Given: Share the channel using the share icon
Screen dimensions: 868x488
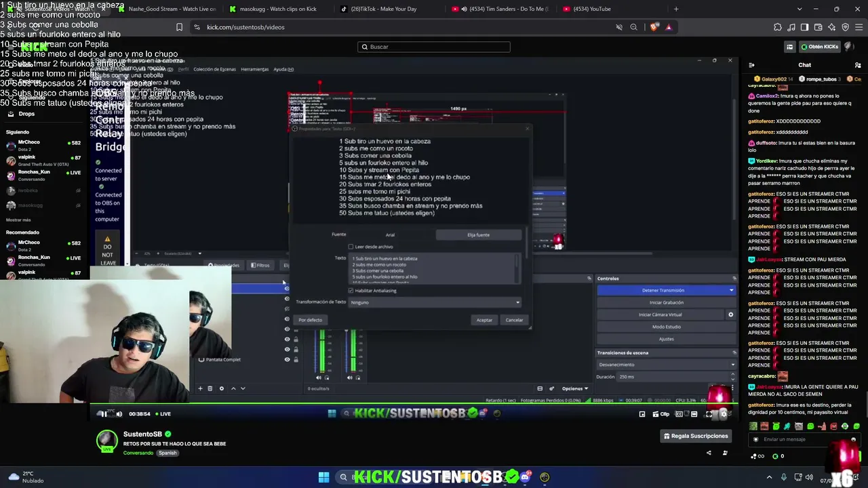Looking at the screenshot, I should coord(709,453).
